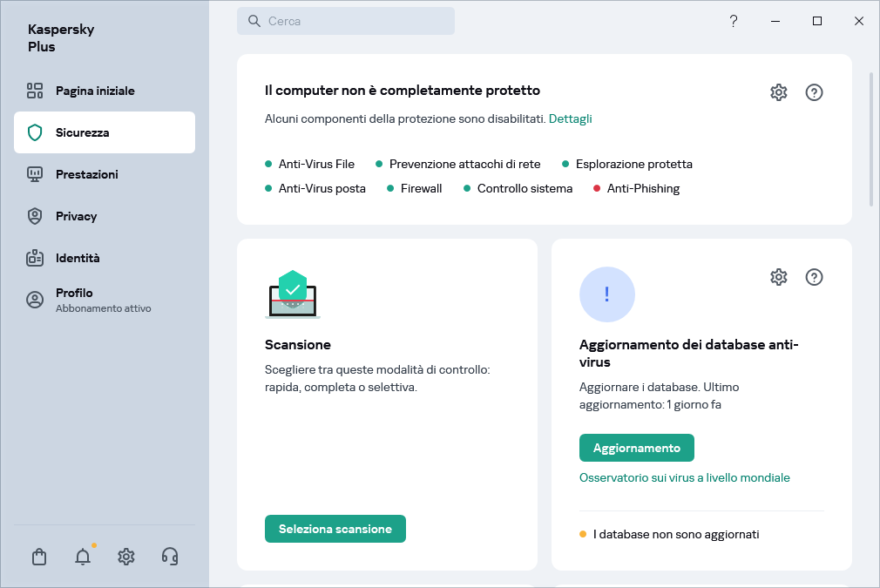Open the Dettagli link
The height and width of the screenshot is (588, 880).
click(x=570, y=118)
